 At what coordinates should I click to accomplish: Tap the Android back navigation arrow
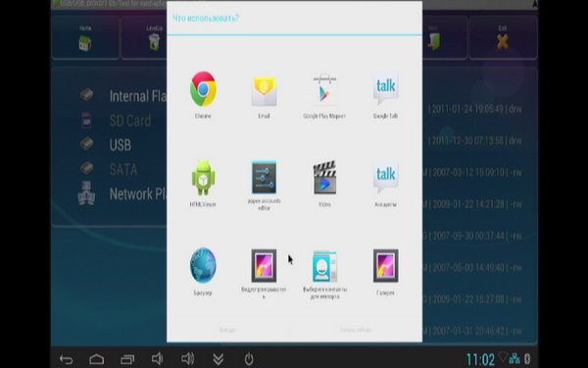(66, 359)
